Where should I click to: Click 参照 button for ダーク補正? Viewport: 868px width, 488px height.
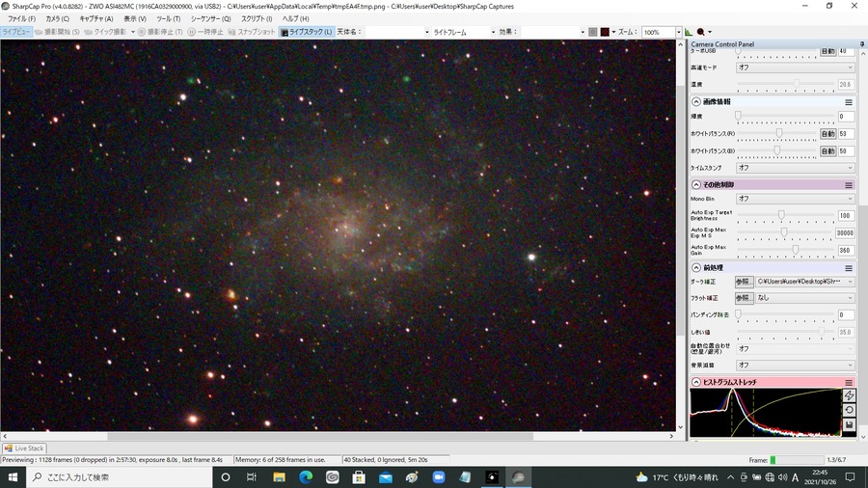[744, 282]
